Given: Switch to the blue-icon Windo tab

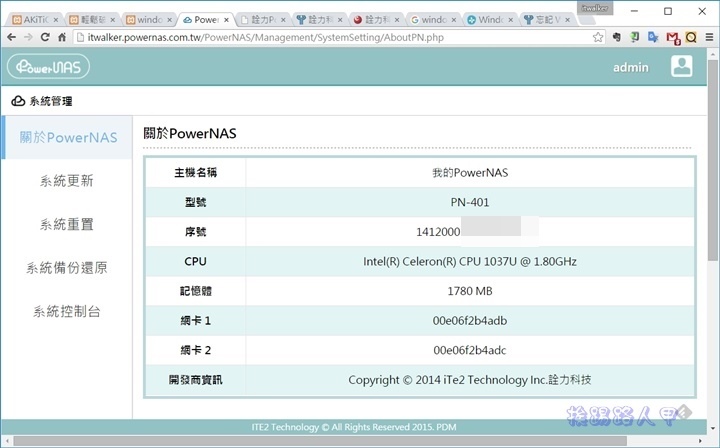Looking at the screenshot, I should click(488, 20).
